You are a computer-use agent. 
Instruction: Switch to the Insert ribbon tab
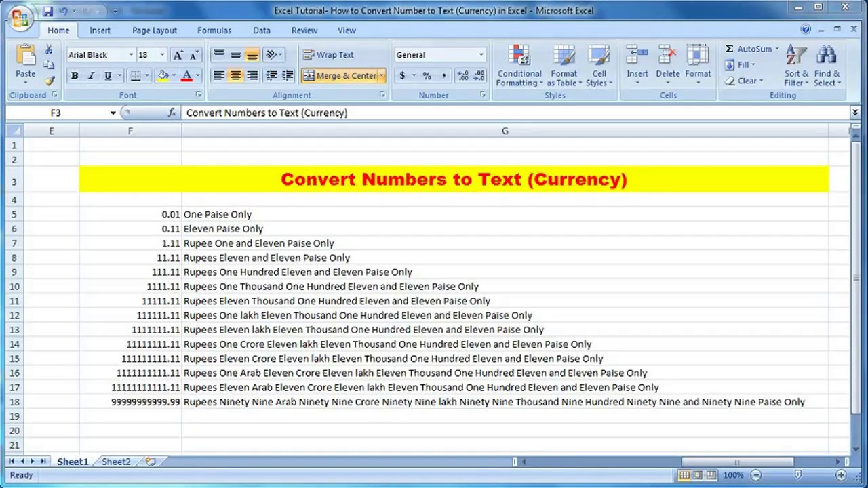pos(100,30)
